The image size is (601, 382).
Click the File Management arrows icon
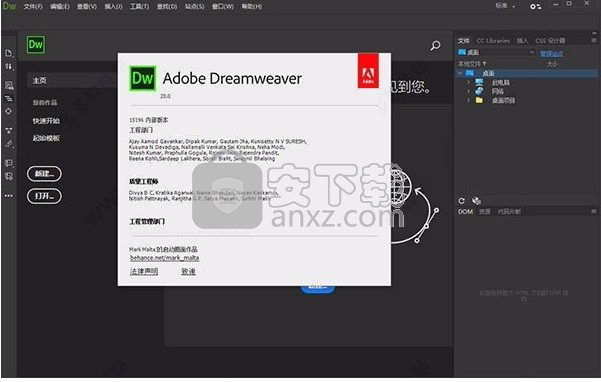point(8,67)
